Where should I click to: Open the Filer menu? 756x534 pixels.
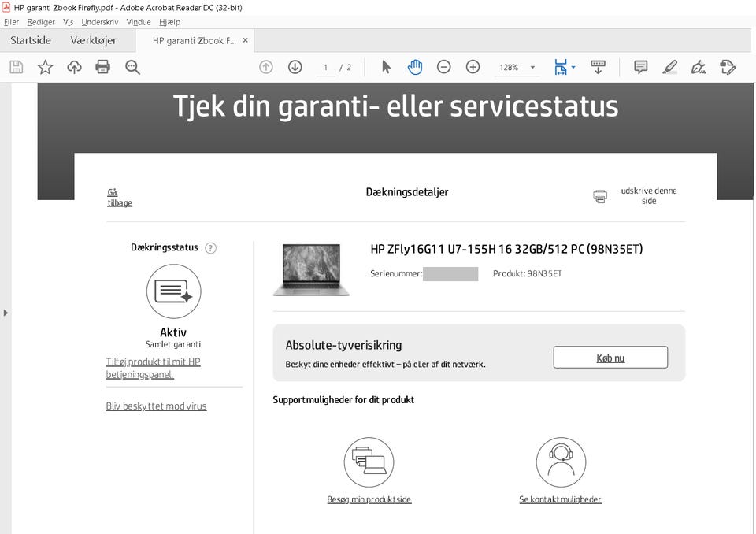point(11,22)
